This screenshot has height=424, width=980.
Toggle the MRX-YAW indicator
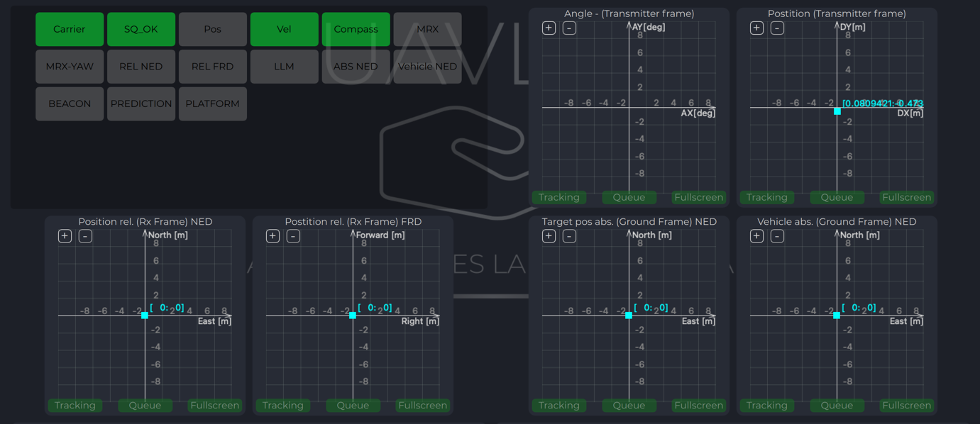tap(70, 67)
